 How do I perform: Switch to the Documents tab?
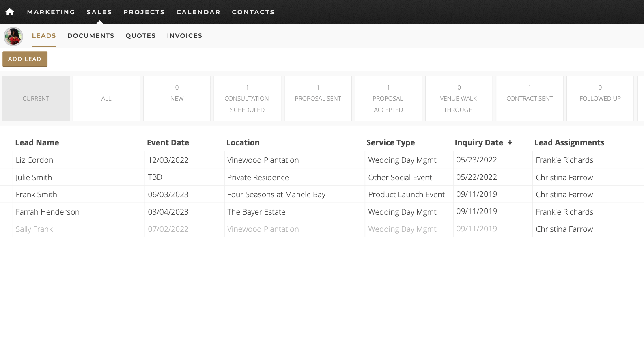(90, 36)
